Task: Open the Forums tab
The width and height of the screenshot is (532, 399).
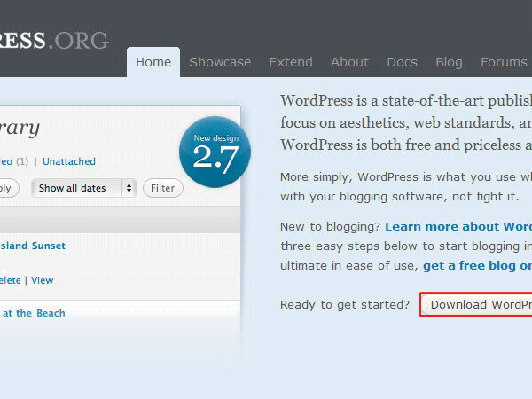Action: click(504, 62)
